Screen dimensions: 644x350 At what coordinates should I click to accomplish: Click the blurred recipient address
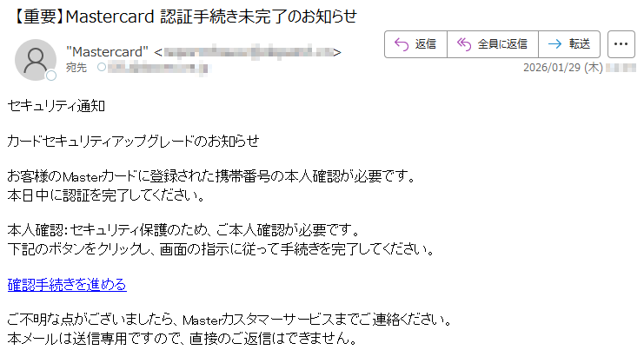click(159, 68)
